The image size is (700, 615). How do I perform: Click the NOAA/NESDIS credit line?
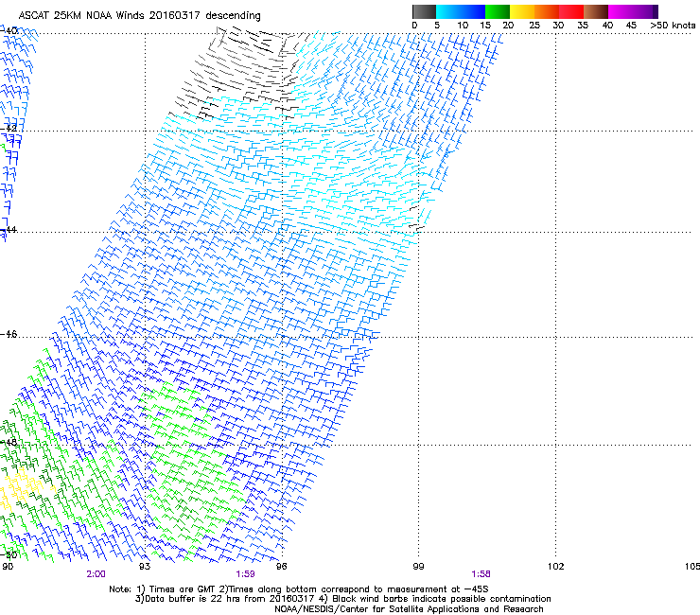click(409, 609)
